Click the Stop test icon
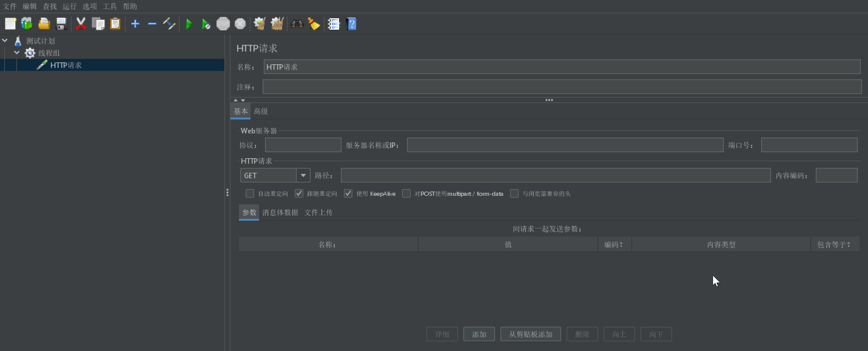The height and width of the screenshot is (351, 868). [223, 24]
